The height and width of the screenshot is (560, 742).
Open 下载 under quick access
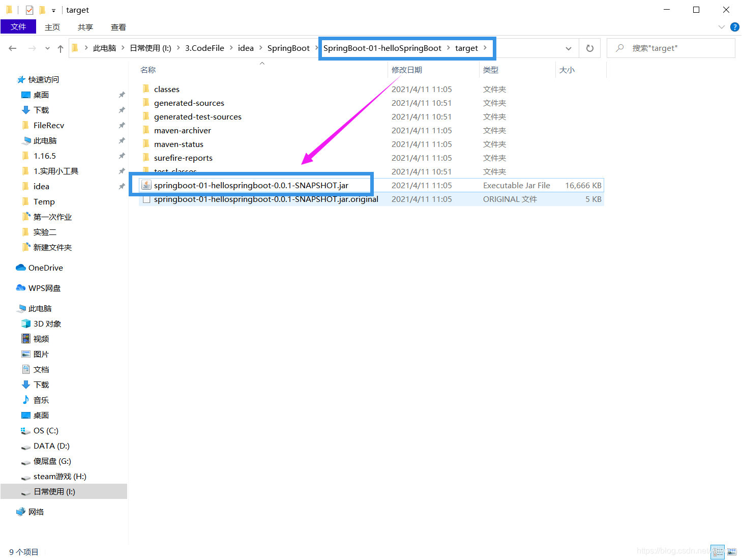[x=41, y=110]
